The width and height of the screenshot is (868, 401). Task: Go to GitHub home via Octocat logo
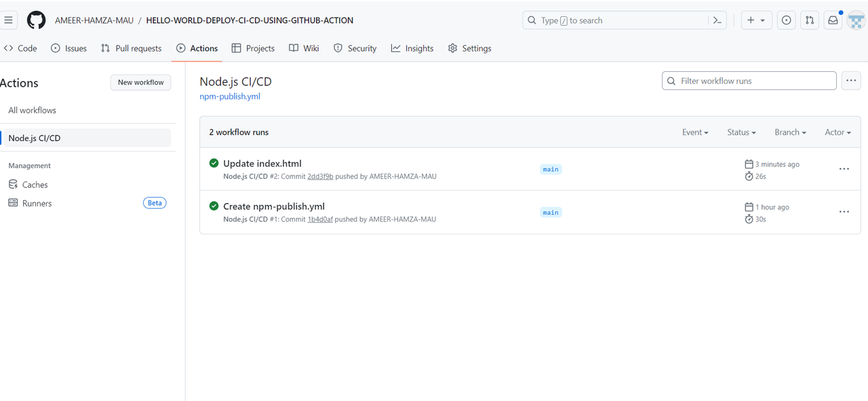(36, 20)
